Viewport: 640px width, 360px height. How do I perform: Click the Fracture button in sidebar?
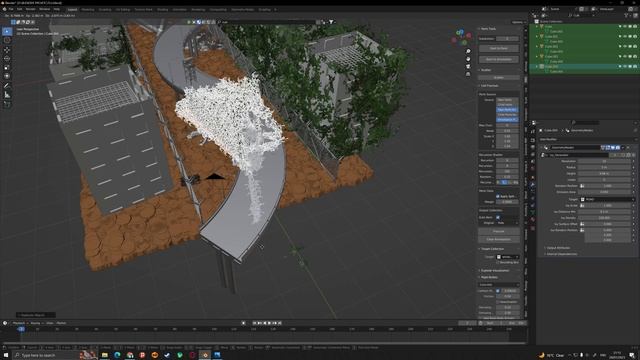tap(498, 231)
